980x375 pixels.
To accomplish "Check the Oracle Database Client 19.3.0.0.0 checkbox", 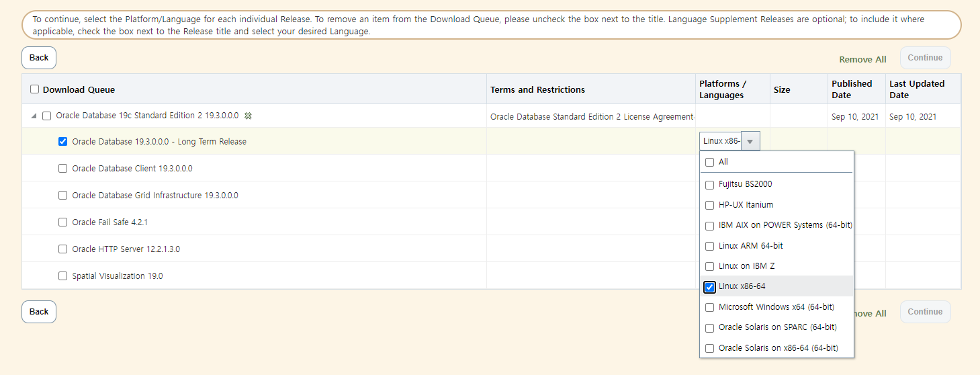I will click(x=63, y=168).
